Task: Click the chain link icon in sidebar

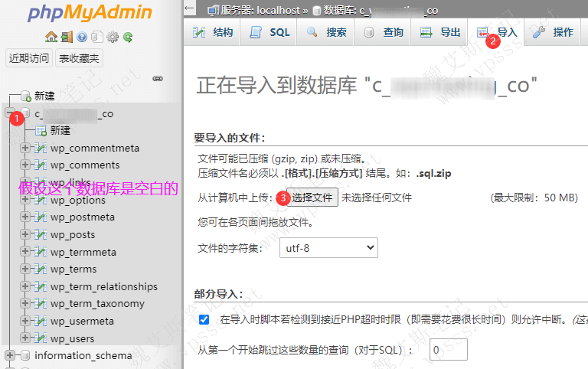Action: [x=158, y=78]
